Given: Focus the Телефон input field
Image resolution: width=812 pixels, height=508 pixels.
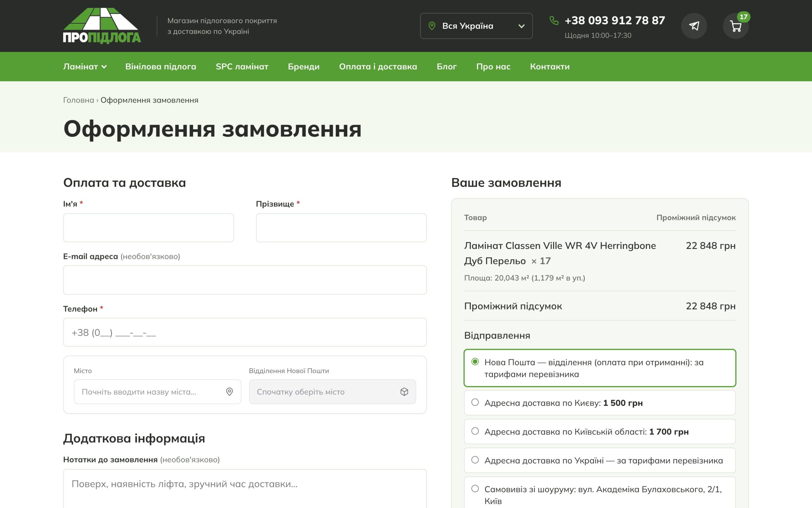Looking at the screenshot, I should point(245,332).
